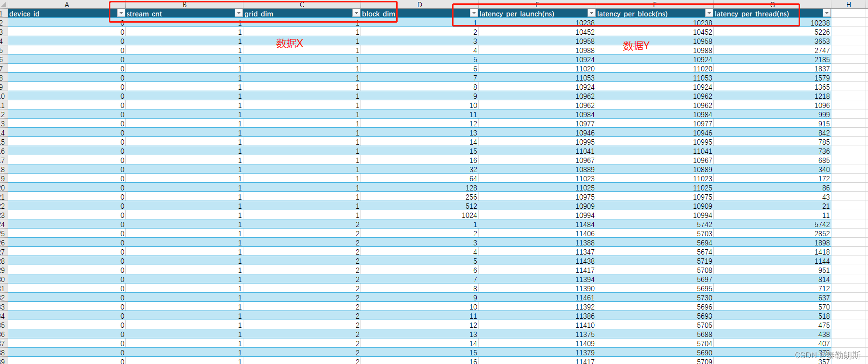The height and width of the screenshot is (364, 868).
Task: Select the cell containing 5730
Action: coord(654,297)
